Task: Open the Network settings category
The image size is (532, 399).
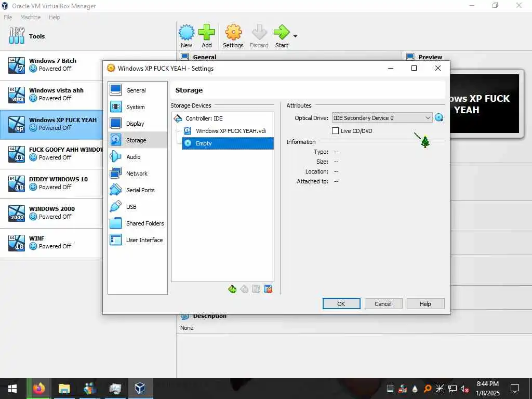Action: (x=137, y=174)
